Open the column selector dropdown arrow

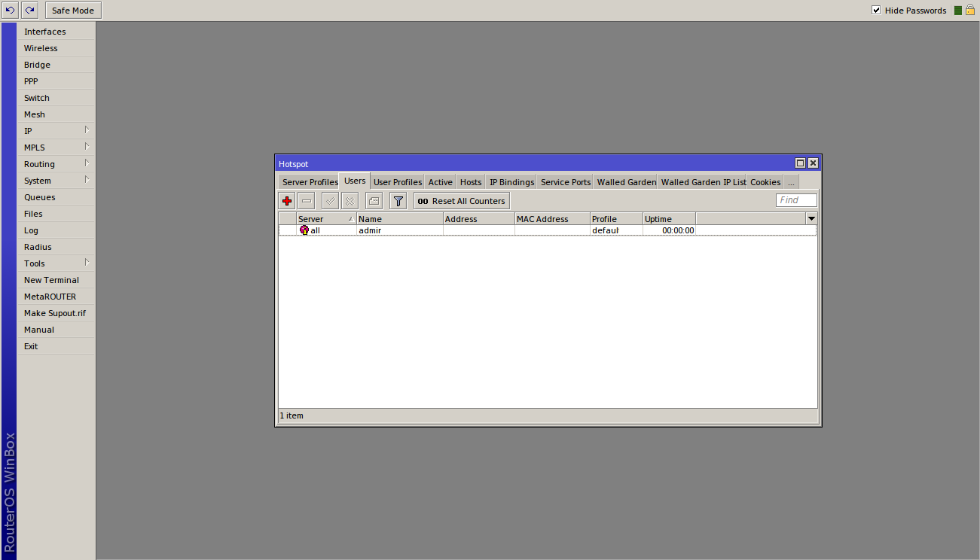pyautogui.click(x=811, y=219)
